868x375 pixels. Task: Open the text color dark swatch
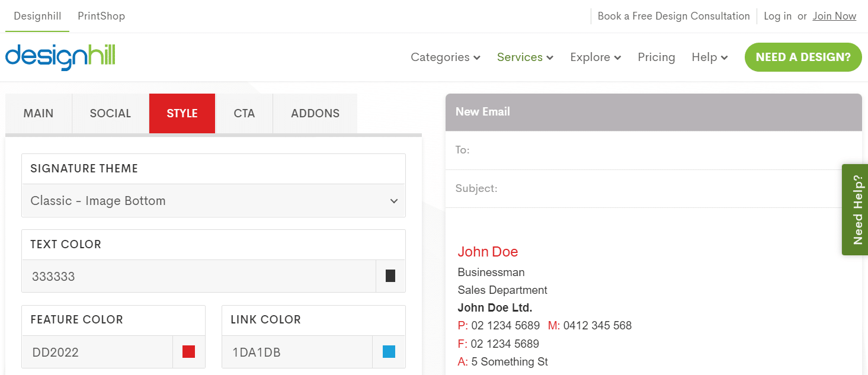coord(390,276)
